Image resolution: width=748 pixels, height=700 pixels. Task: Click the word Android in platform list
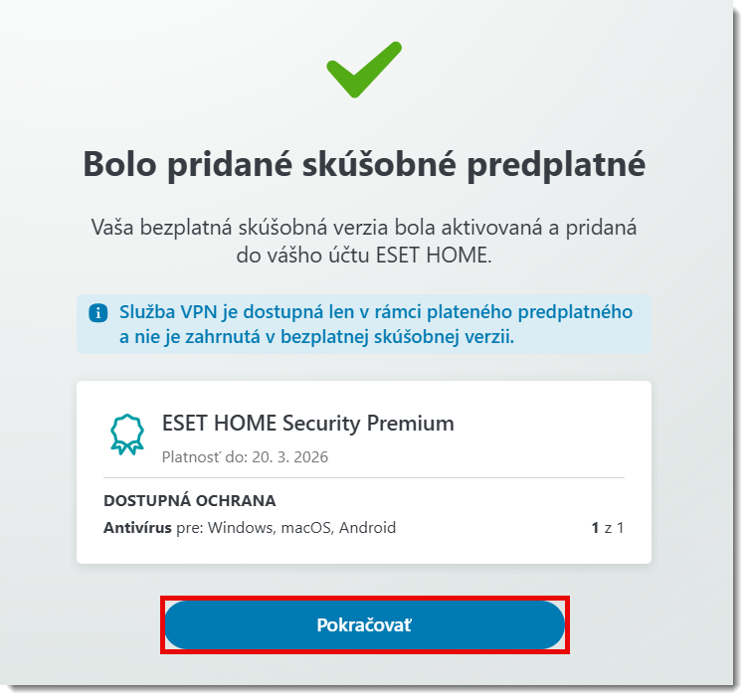(367, 528)
